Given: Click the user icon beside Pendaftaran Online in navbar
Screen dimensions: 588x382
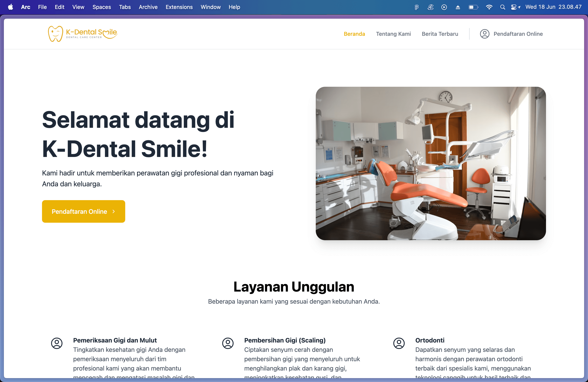Looking at the screenshot, I should coord(485,34).
